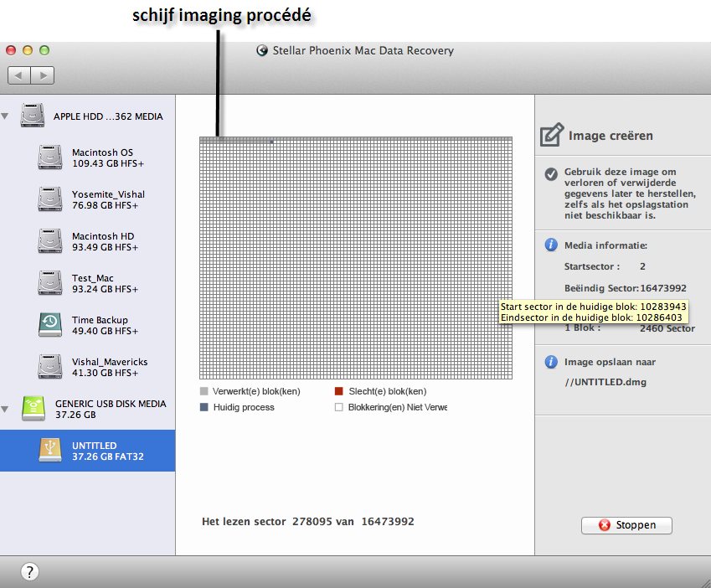Image resolution: width=711 pixels, height=588 pixels.
Task: Click the current process block in the grid
Action: (271, 142)
